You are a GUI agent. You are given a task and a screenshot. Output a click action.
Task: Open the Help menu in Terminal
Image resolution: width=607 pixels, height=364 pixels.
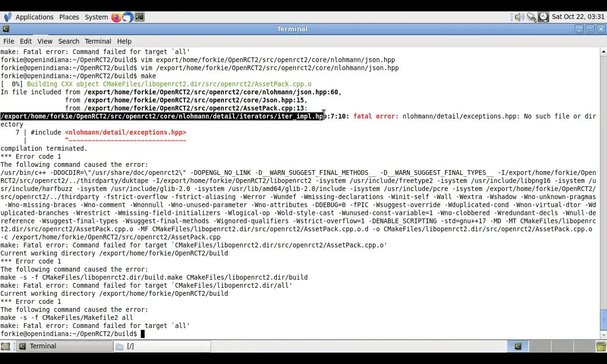[x=124, y=41]
